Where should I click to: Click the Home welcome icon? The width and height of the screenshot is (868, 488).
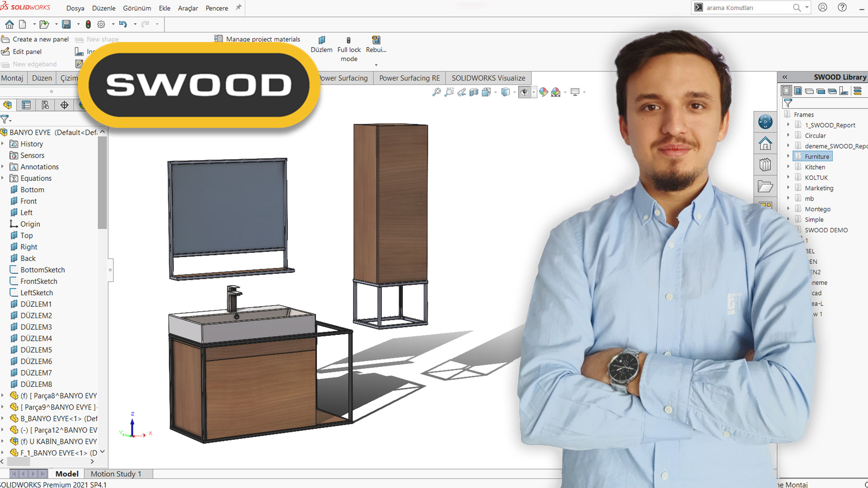9,24
